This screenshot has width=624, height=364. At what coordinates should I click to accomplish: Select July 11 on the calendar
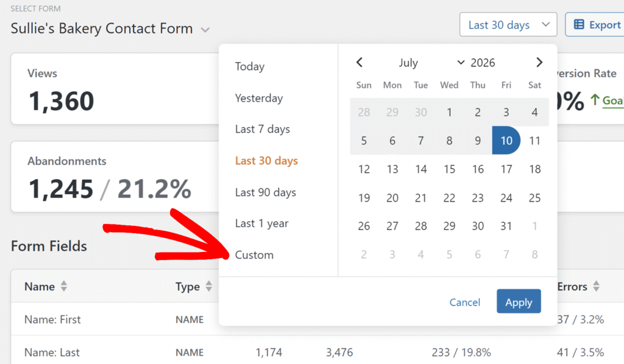534,141
